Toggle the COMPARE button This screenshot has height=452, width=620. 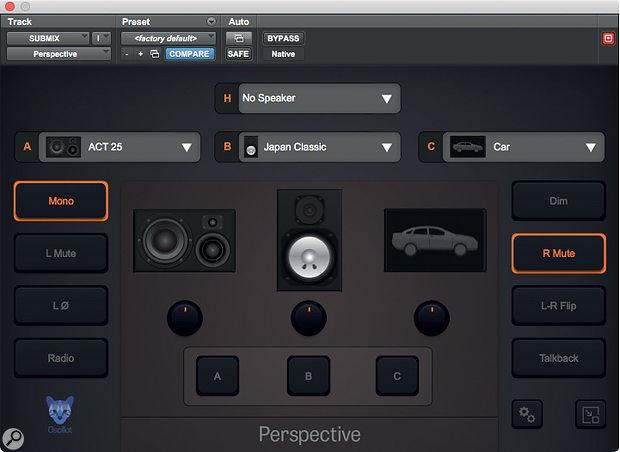(189, 54)
